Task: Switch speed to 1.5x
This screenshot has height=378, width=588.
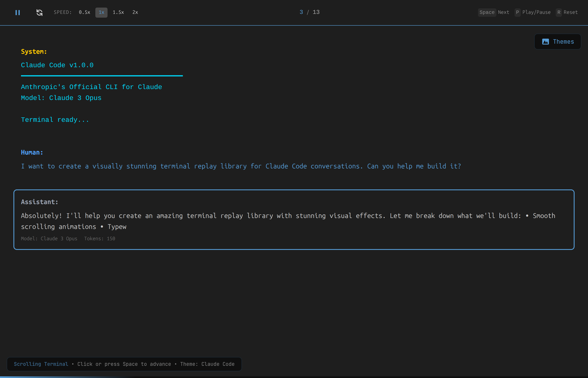Action: pos(118,12)
